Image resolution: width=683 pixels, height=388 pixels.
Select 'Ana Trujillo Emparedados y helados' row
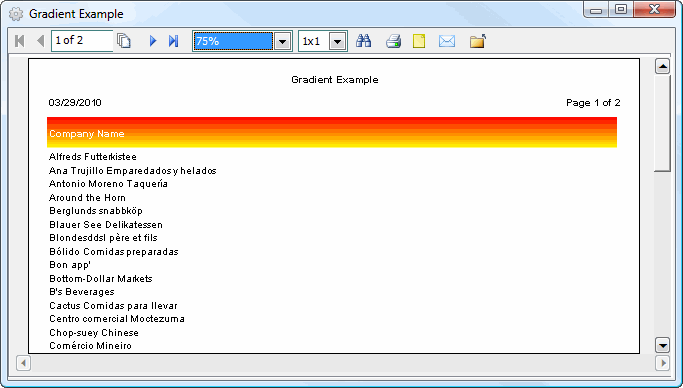coord(132,171)
